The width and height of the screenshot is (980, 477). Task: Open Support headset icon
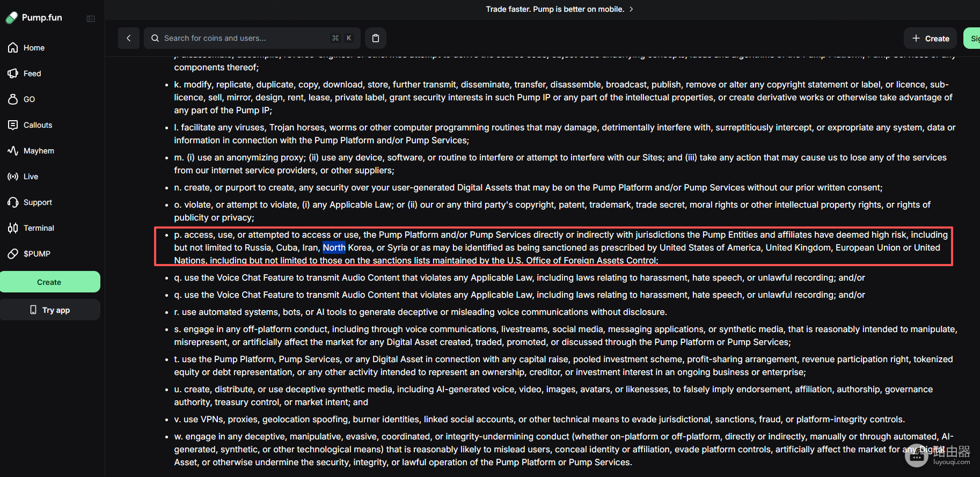13,202
